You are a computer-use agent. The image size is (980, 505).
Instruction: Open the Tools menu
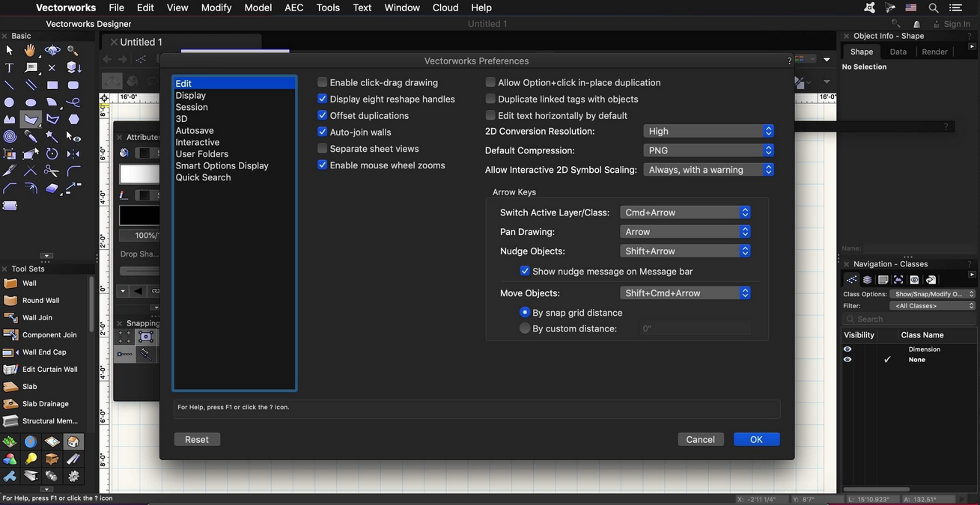[x=328, y=7]
